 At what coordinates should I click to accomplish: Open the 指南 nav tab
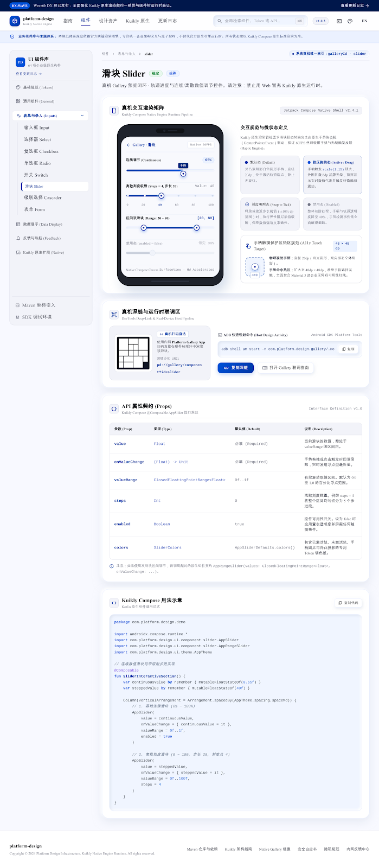pos(68,21)
